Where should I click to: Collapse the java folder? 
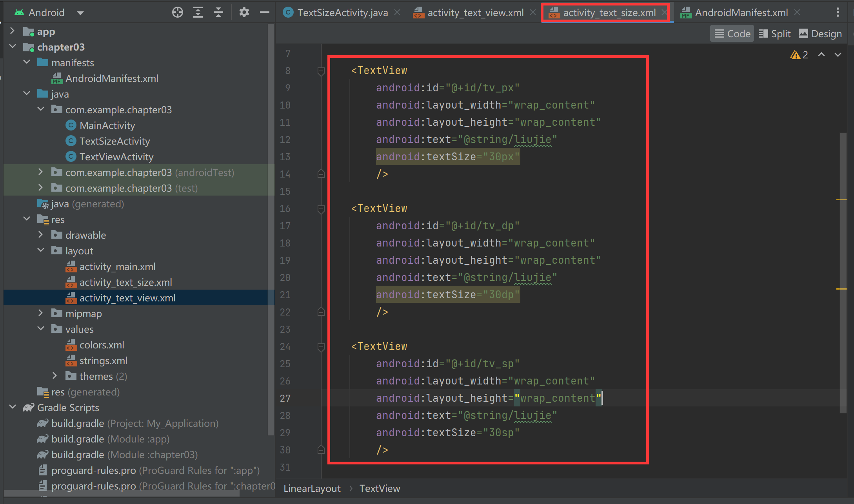tap(27, 94)
